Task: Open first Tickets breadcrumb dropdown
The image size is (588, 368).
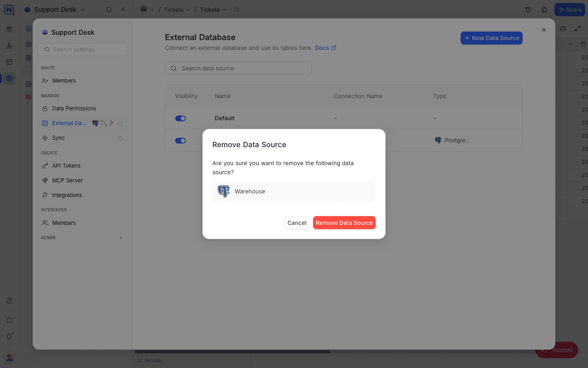Action: pos(177,10)
